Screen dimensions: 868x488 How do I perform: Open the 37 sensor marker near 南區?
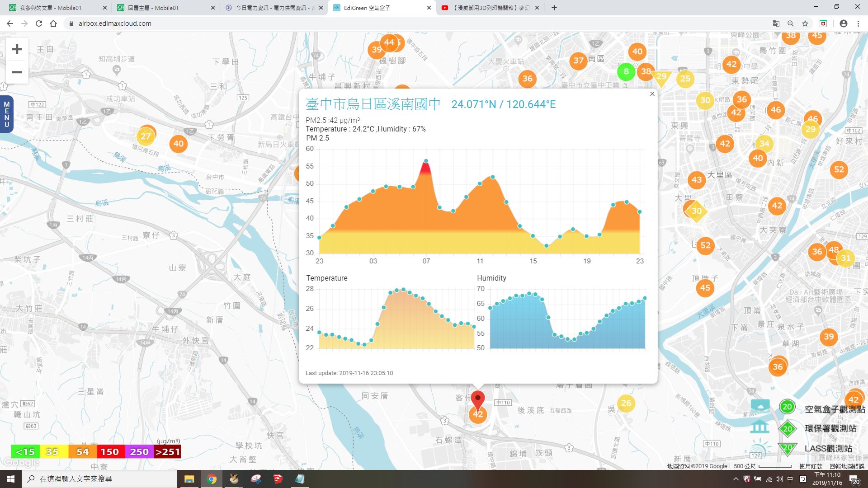click(578, 61)
